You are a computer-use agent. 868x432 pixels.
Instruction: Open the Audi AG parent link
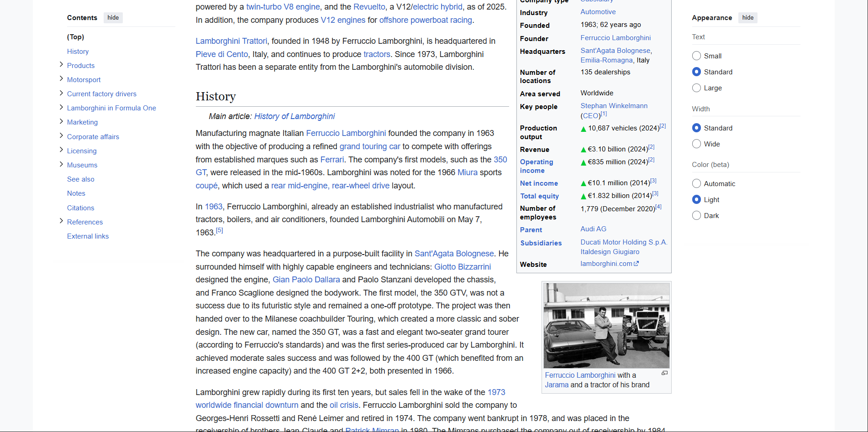tap(594, 229)
